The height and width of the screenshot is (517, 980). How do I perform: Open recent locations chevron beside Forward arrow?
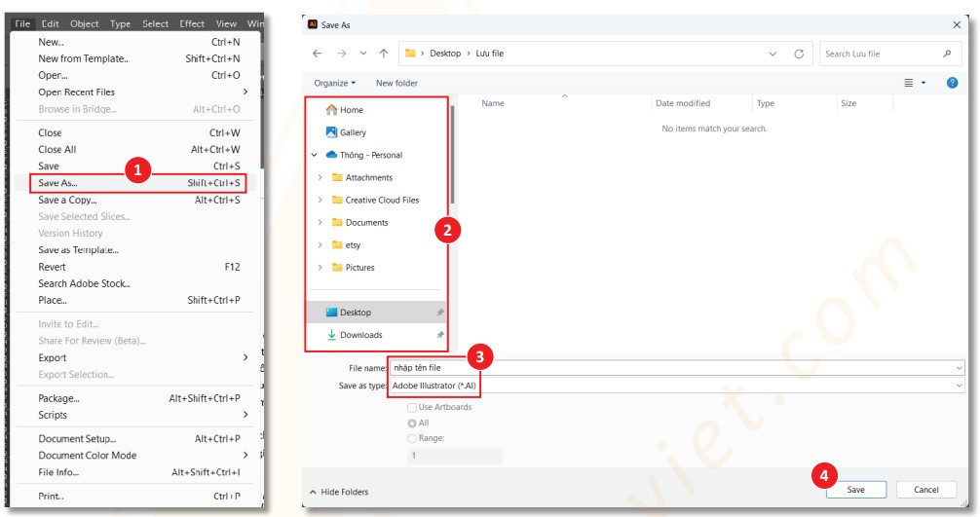click(363, 54)
